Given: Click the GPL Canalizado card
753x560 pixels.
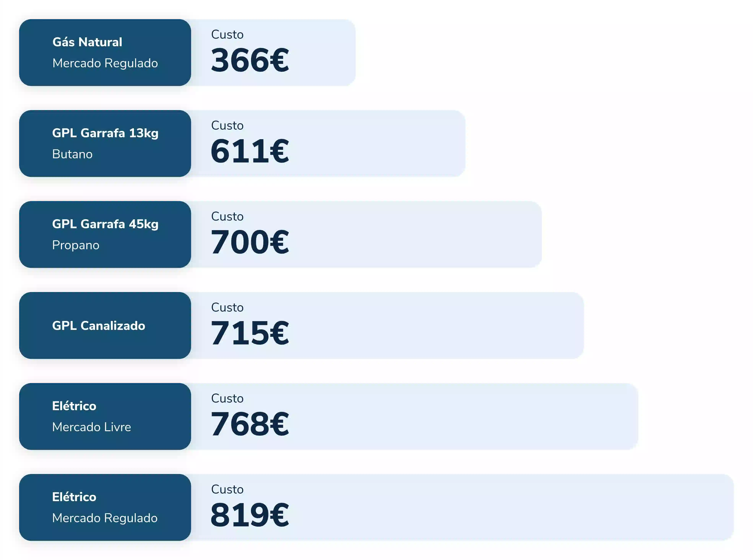Looking at the screenshot, I should coord(105,325).
